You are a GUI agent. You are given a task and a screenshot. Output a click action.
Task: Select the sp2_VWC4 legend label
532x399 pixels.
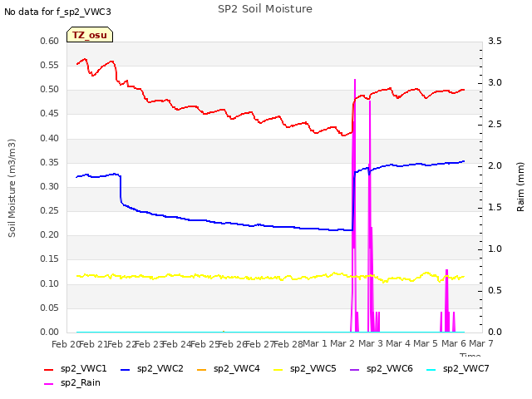click(x=236, y=369)
